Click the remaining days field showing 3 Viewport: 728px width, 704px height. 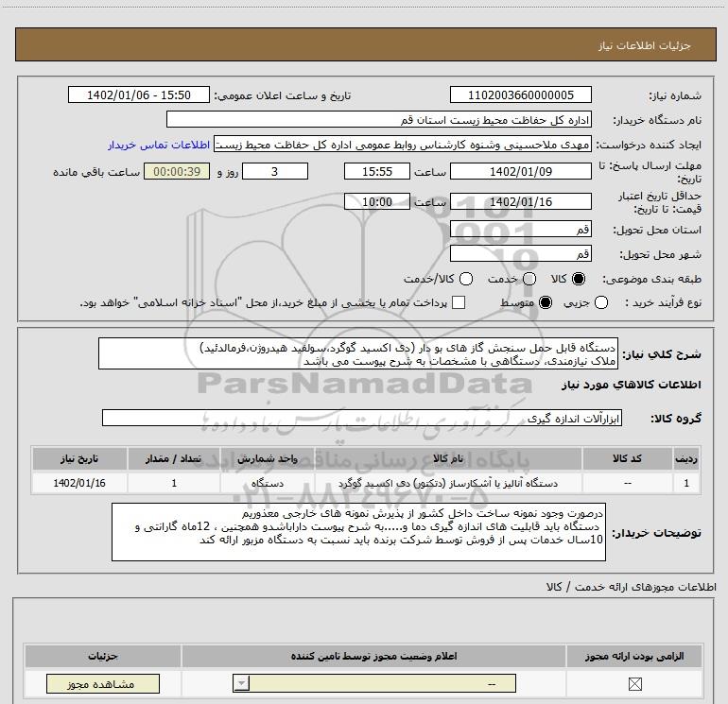click(275, 171)
